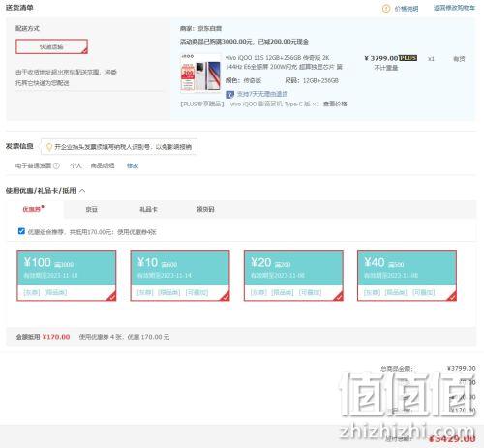
Task: Click the 尺码：12GB+256GB text
Action: click(x=312, y=80)
